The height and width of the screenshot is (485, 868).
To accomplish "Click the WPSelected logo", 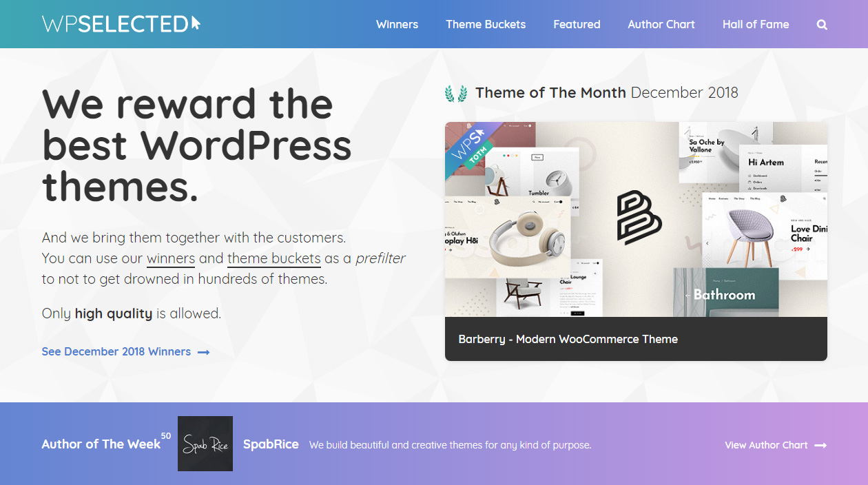I will tap(121, 24).
